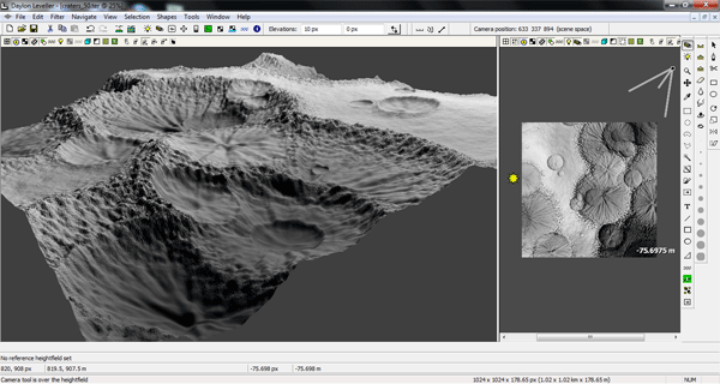This screenshot has width=720, height=384.
Task: Click the yellow light marker in map view
Action: [513, 178]
